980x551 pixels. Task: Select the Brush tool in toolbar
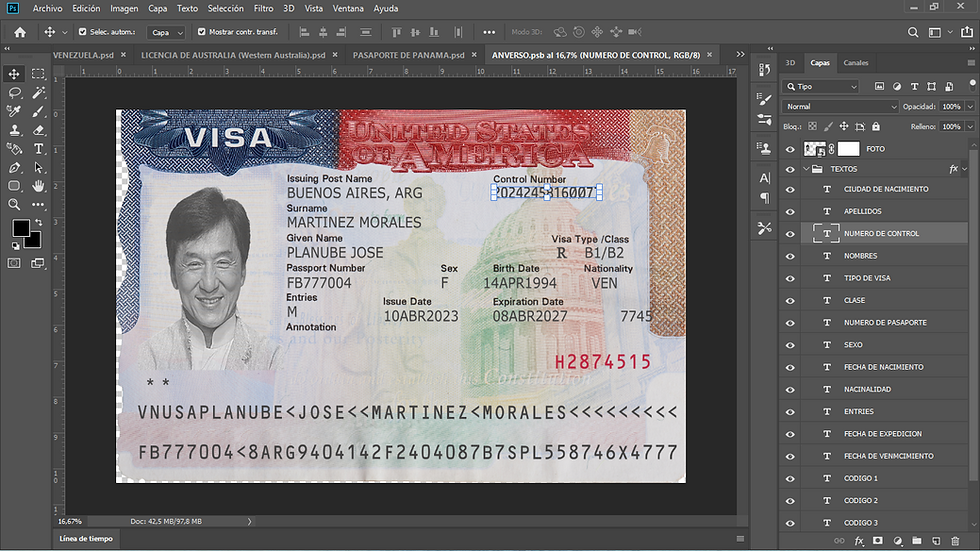coord(38,111)
